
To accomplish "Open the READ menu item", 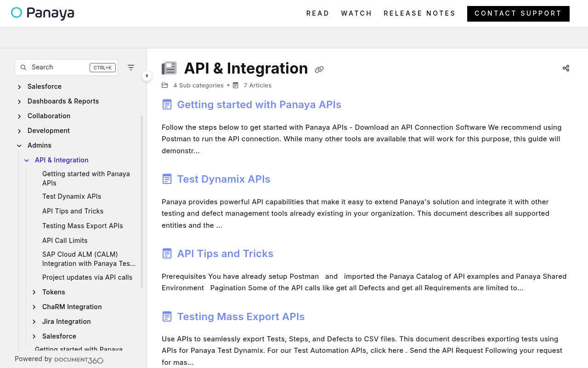I will pos(318,13).
